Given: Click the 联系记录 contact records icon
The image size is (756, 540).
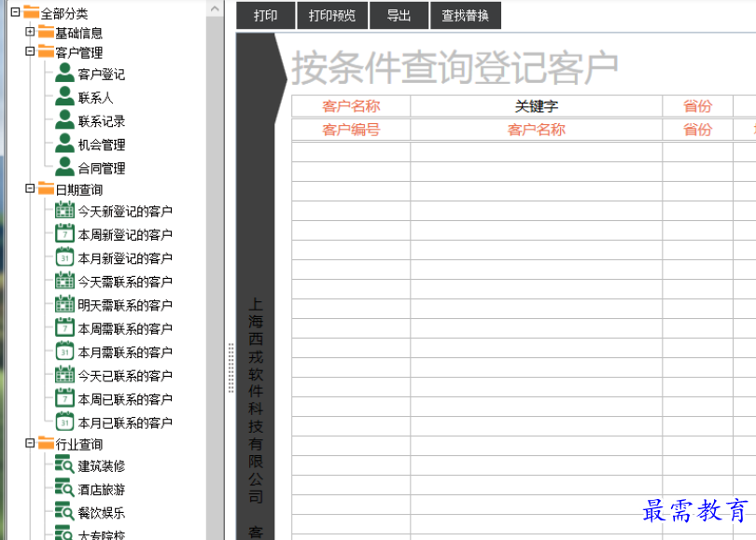Looking at the screenshot, I should pyautogui.click(x=63, y=120).
